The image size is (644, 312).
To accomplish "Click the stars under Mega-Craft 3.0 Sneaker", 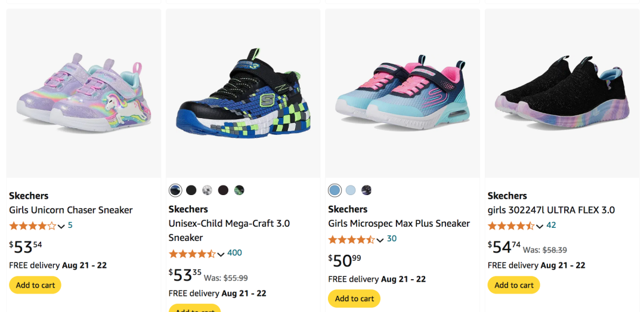I will [x=192, y=254].
